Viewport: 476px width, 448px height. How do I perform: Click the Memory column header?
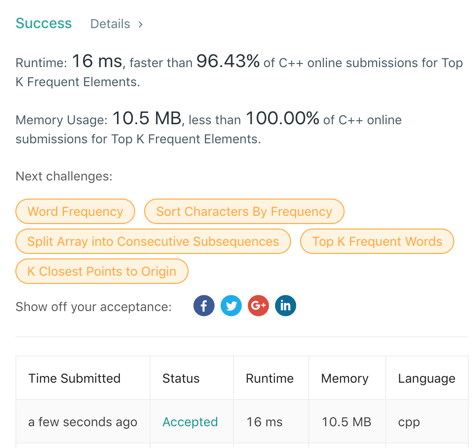345,378
